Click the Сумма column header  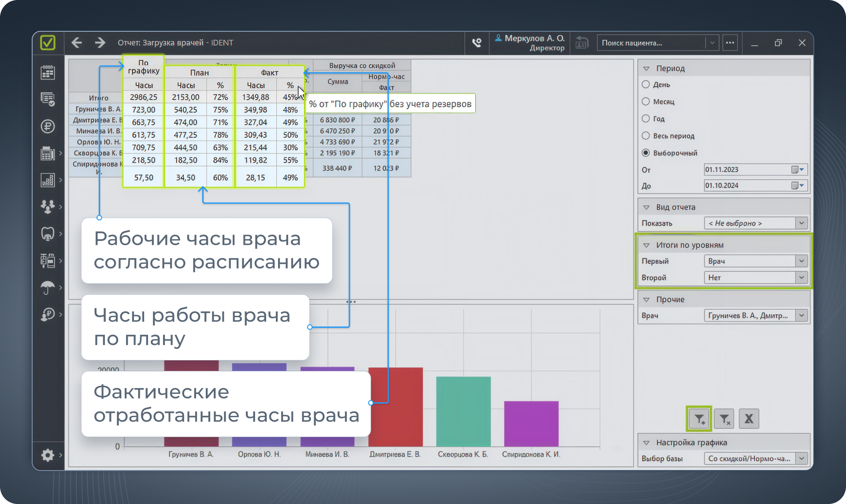point(338,82)
